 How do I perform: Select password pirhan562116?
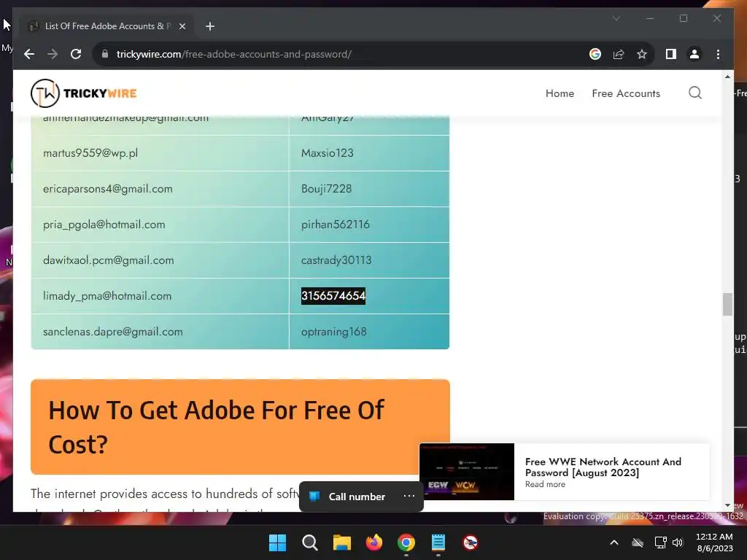click(336, 225)
